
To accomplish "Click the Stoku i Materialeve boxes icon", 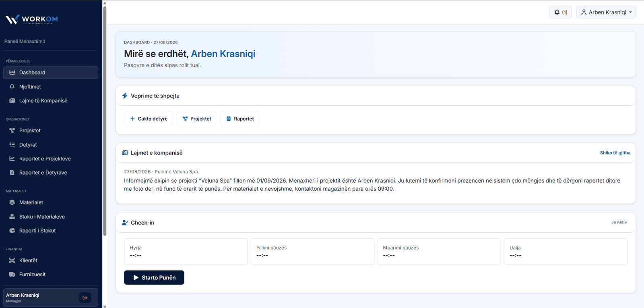I will pos(12,216).
